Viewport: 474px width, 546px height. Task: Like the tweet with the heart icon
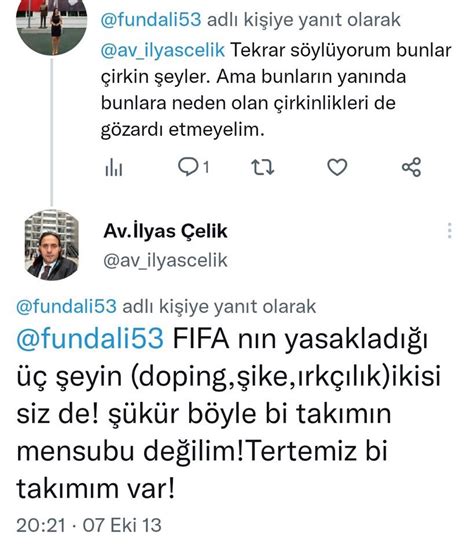pos(337,167)
